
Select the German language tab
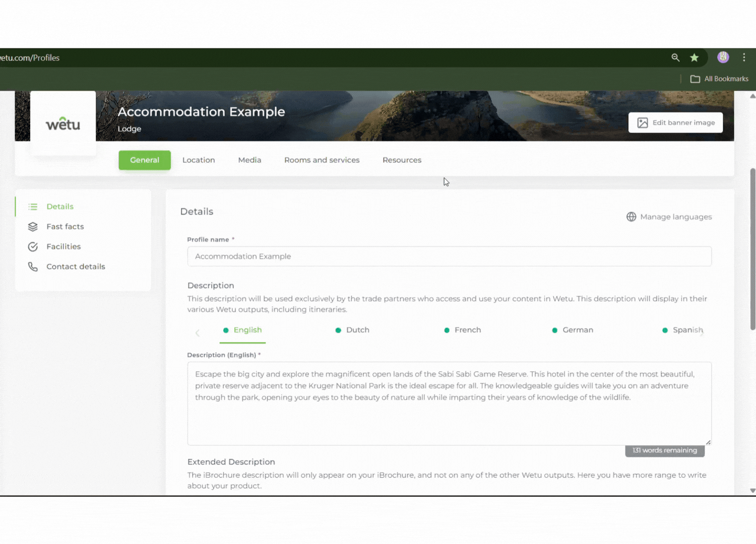(572, 330)
